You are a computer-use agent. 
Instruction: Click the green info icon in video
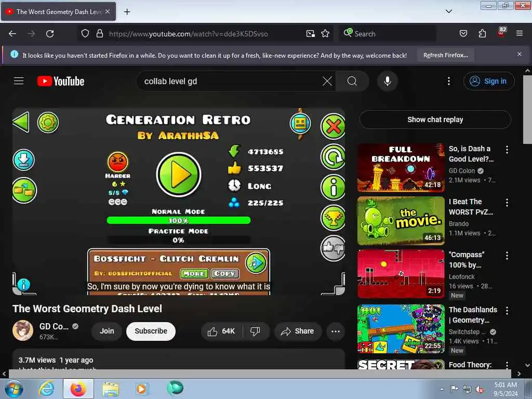point(333,188)
